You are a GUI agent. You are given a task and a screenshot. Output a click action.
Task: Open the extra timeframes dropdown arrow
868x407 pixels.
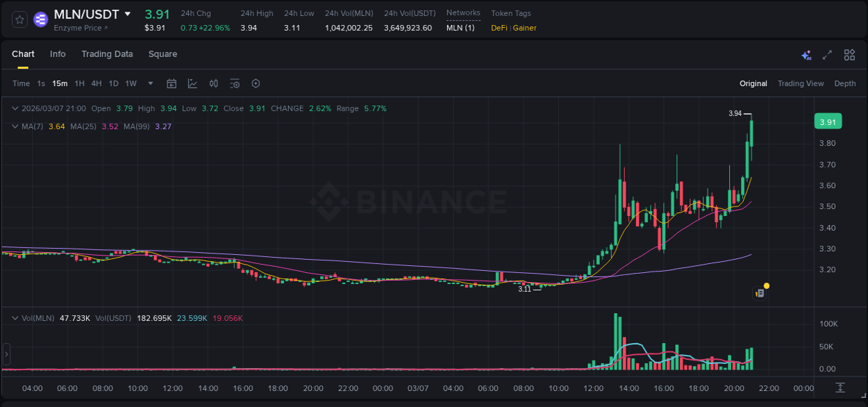(149, 83)
